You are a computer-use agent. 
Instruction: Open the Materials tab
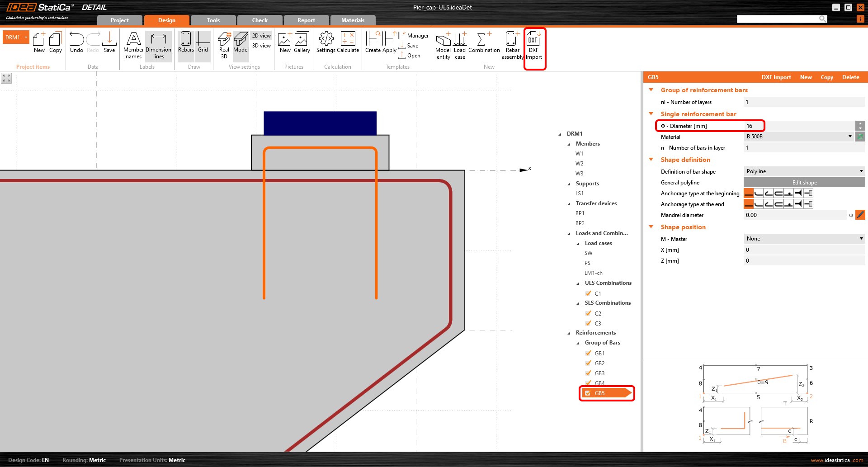pyautogui.click(x=353, y=20)
